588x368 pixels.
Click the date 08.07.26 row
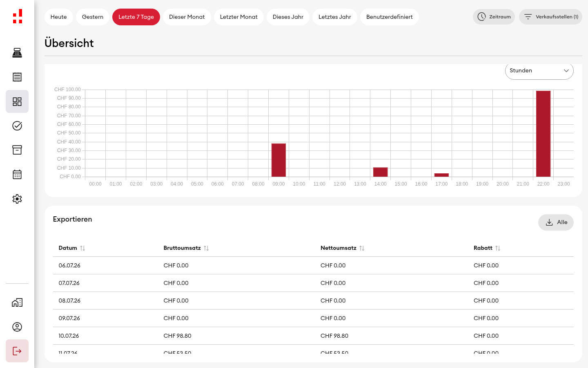pyautogui.click(x=313, y=301)
